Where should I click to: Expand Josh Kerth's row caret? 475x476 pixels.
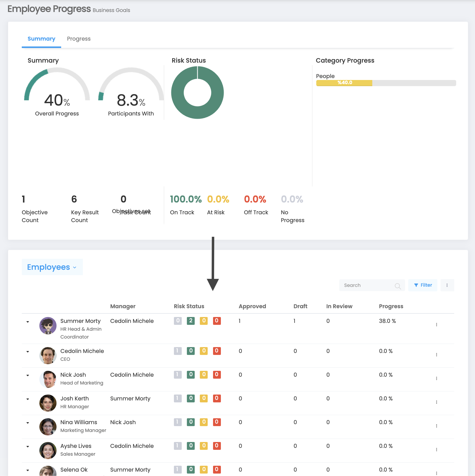(x=28, y=399)
